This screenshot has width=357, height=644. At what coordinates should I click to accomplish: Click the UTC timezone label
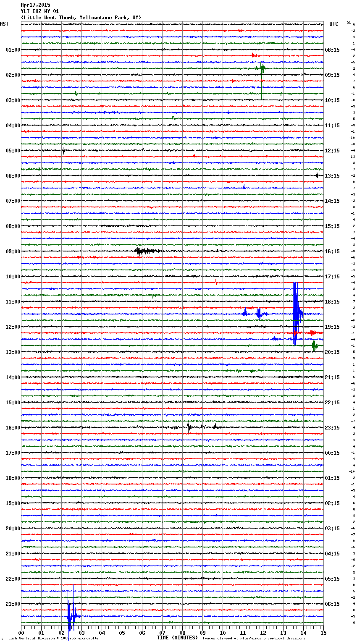(x=334, y=24)
